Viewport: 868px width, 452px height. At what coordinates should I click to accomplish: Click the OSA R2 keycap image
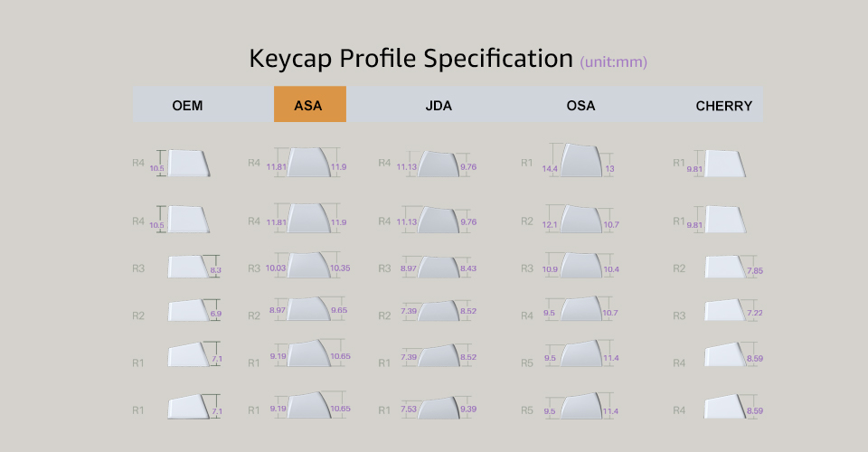579,220
